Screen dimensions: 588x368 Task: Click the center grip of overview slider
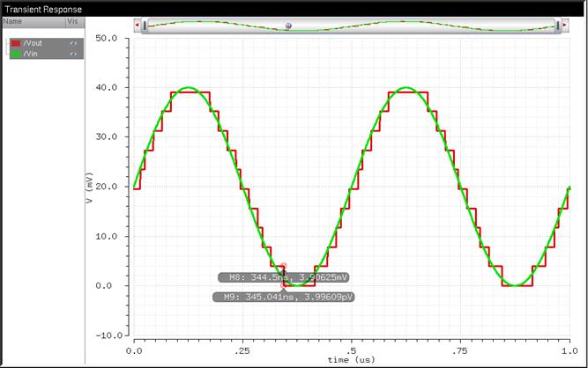287,26
